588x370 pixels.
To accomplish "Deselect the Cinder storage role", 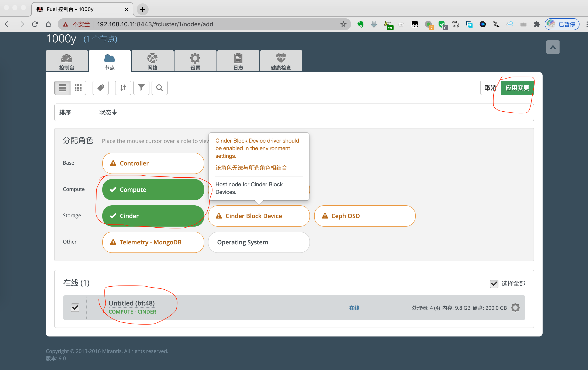I will (x=153, y=216).
